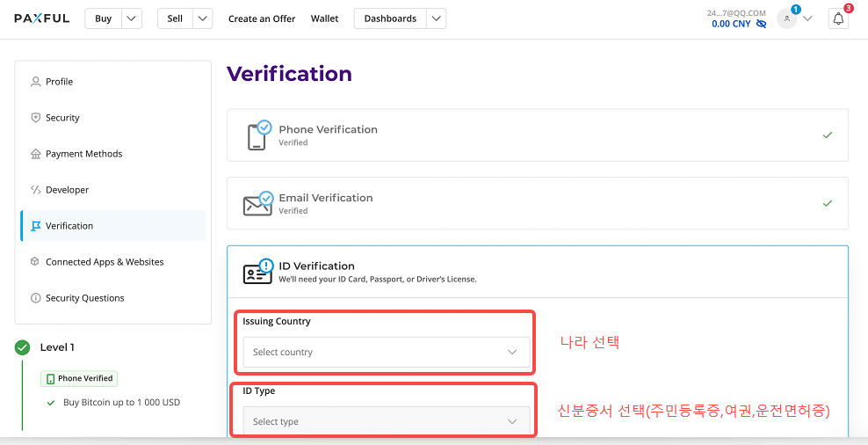Image resolution: width=868 pixels, height=445 pixels.
Task: Click the Create an Offer link
Action: pyautogui.click(x=262, y=18)
